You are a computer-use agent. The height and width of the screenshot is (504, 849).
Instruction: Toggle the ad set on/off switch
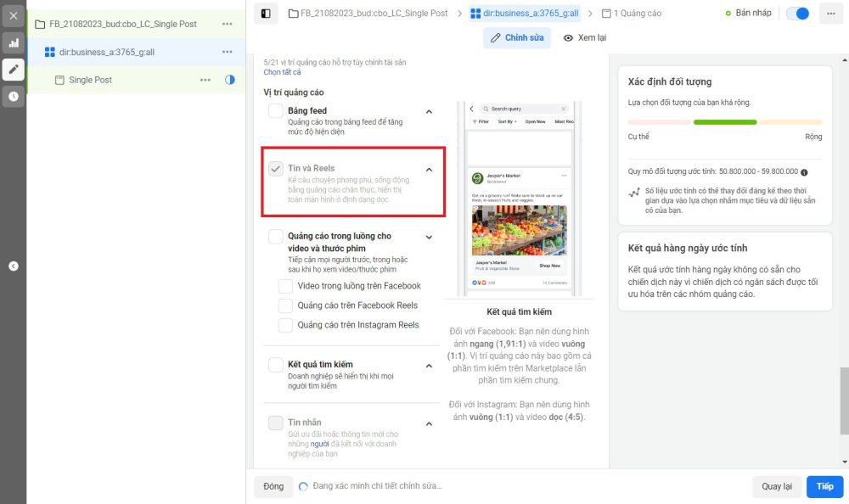(797, 14)
